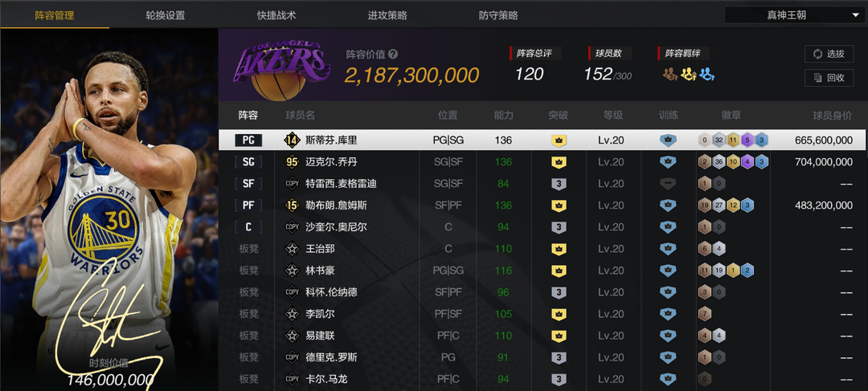Select the 林书豪 player row
Image resolution: width=868 pixels, height=391 pixels.
click(542, 271)
